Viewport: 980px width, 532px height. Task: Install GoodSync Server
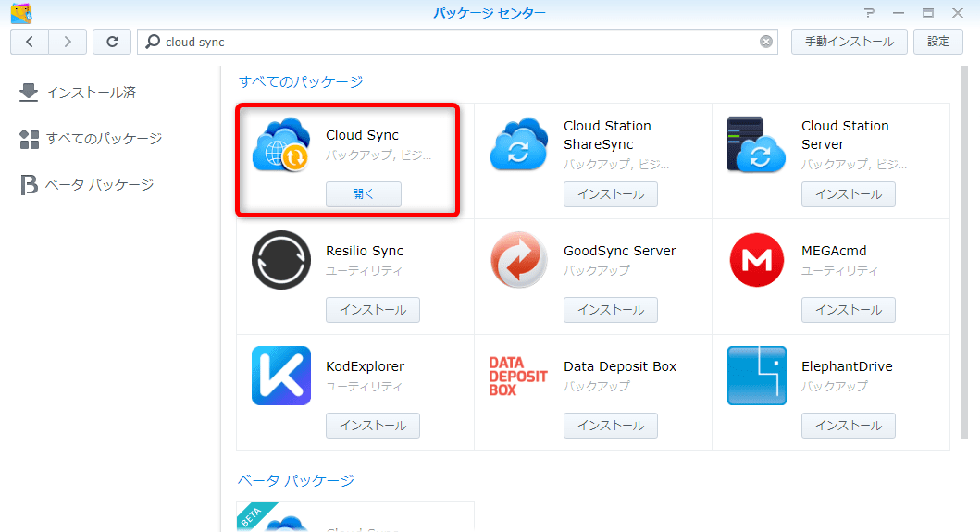[x=611, y=310]
